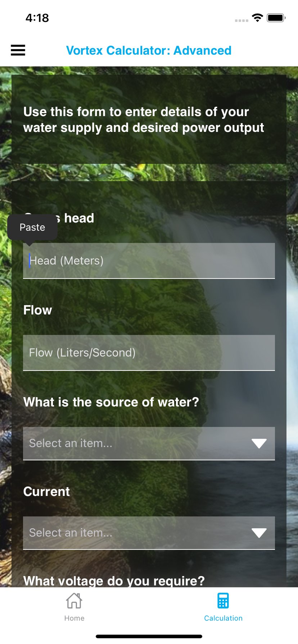Open the hamburger navigation menu
Screen dimensions: 298x644
coord(18,50)
